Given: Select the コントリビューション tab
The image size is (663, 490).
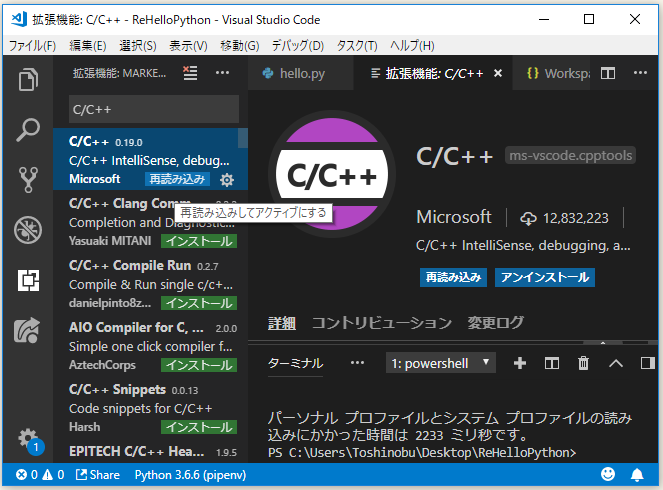Looking at the screenshot, I should (382, 323).
